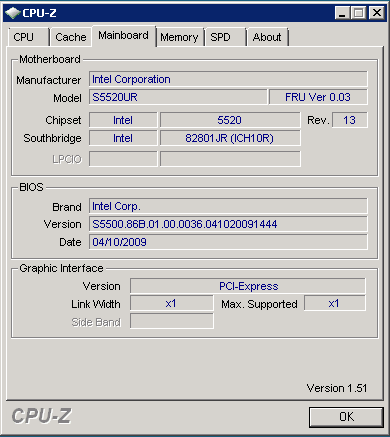Switch to the CPU tab
390x437 pixels.
pyautogui.click(x=28, y=37)
